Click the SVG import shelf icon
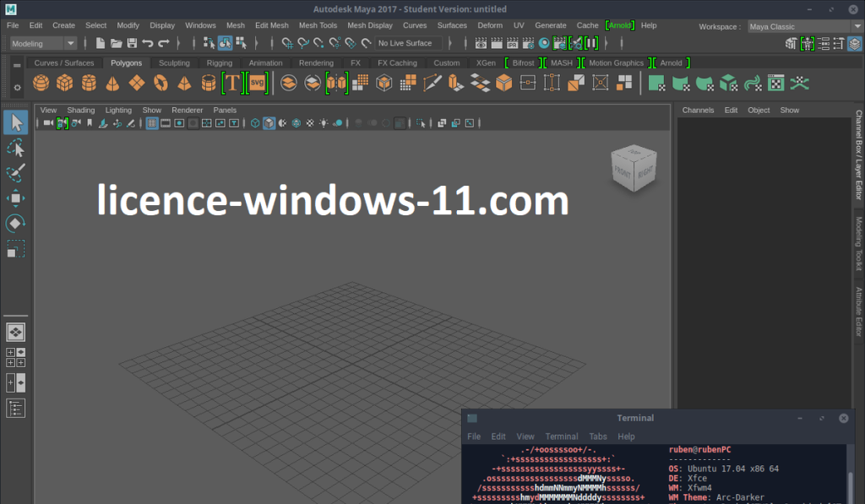Viewport: 865px width, 504px height. pos(258,83)
